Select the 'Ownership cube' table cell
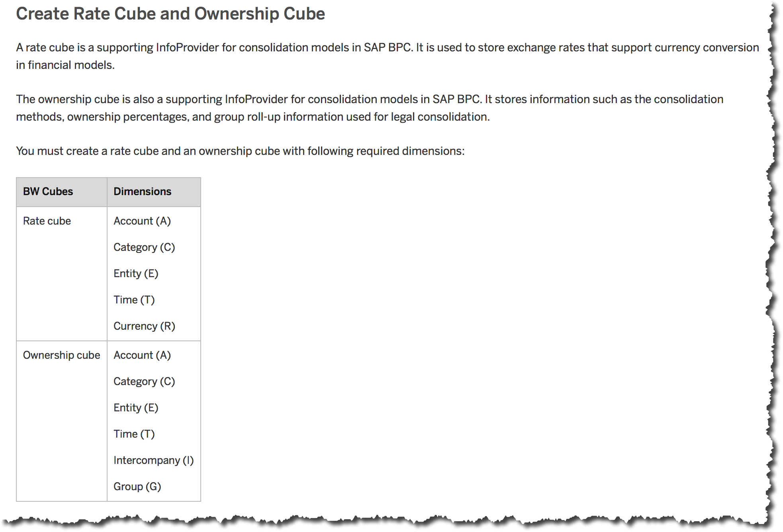Viewport: 783px width, 532px height. (x=61, y=355)
